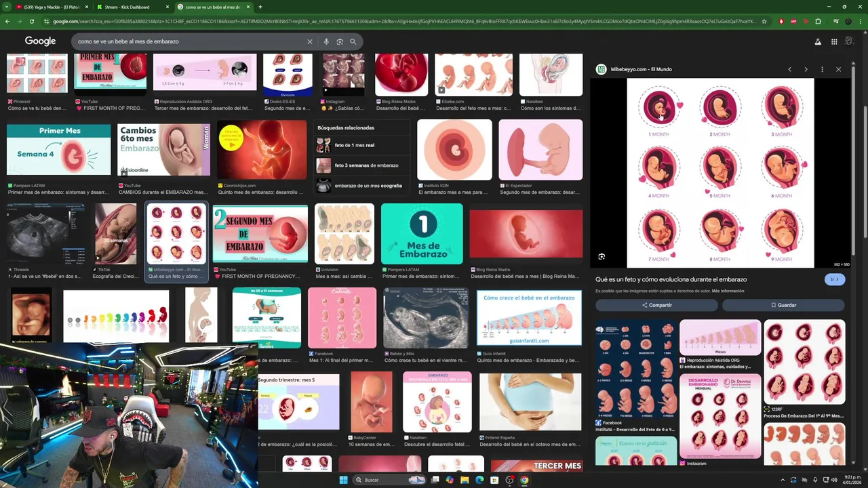Image resolution: width=868 pixels, height=488 pixels.
Task: Go back in browser history
Action: coord(7,21)
